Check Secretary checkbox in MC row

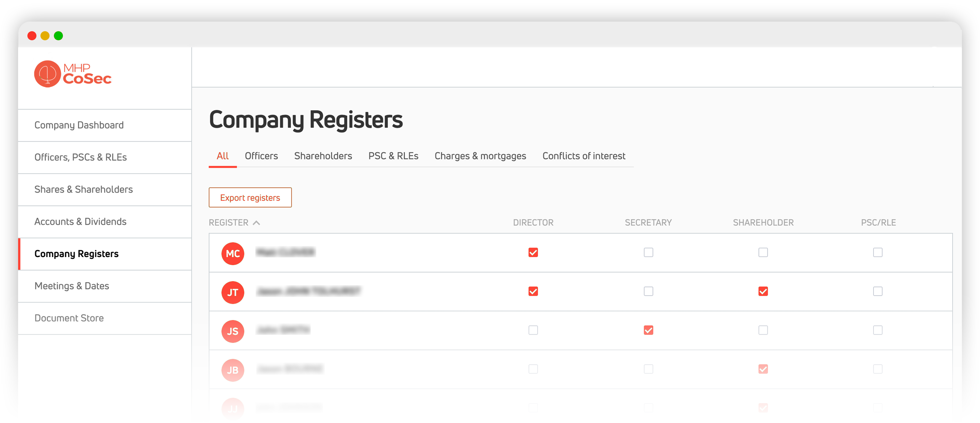(648, 253)
